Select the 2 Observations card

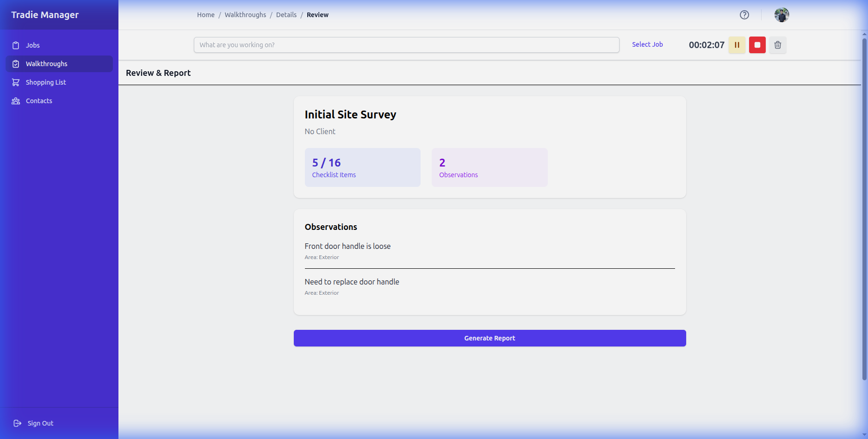[489, 167]
